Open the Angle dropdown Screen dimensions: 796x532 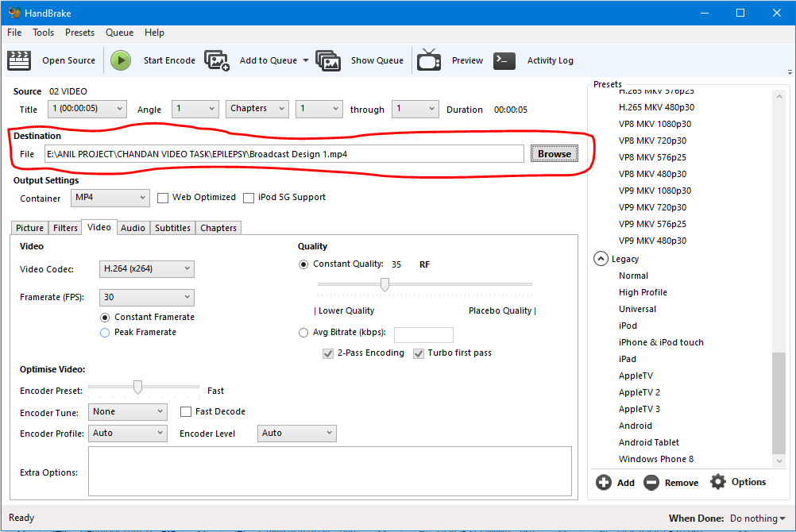[x=195, y=109]
